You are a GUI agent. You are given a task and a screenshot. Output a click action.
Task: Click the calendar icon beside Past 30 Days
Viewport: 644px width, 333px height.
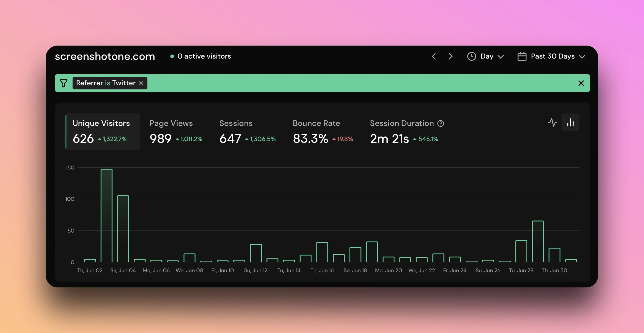point(522,56)
